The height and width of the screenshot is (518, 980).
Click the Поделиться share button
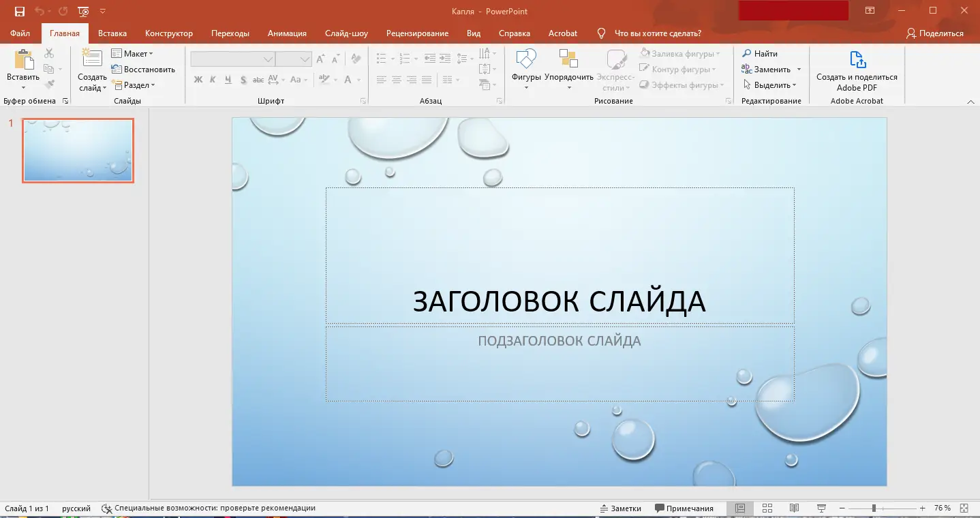(x=935, y=33)
